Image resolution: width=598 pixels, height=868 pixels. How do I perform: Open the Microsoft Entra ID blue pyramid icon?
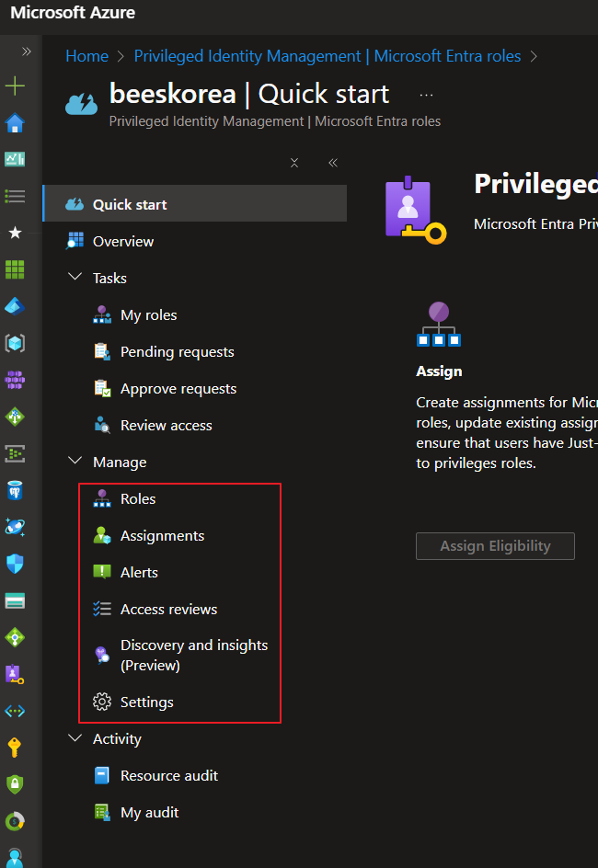(15, 306)
